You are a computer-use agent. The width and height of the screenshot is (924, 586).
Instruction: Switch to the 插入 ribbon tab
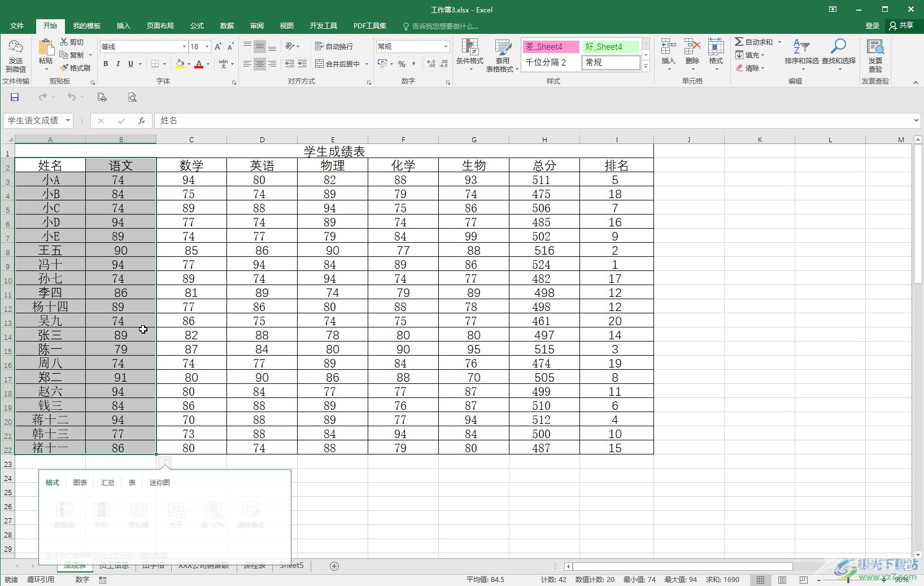tap(123, 26)
